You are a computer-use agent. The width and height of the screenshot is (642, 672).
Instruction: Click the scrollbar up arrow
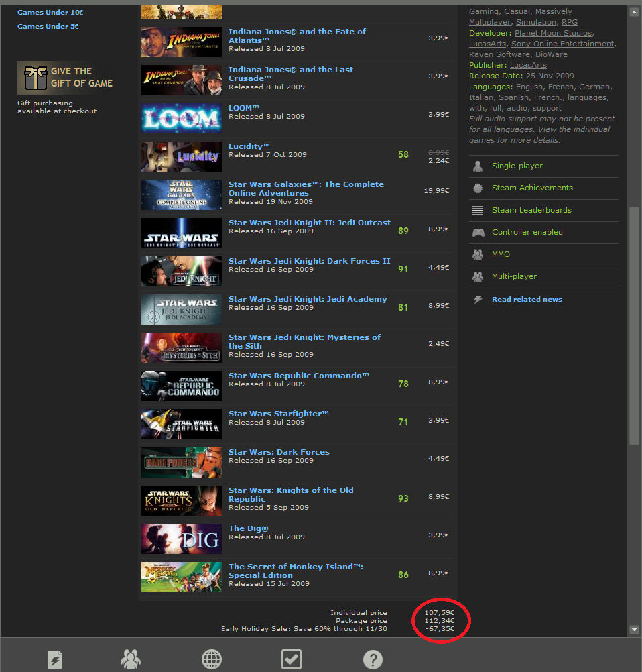coord(634,12)
